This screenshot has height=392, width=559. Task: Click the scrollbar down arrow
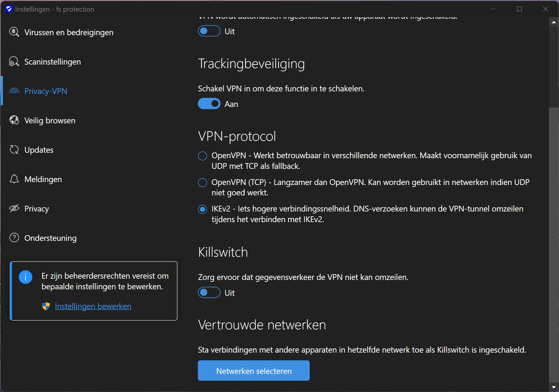coord(554,387)
